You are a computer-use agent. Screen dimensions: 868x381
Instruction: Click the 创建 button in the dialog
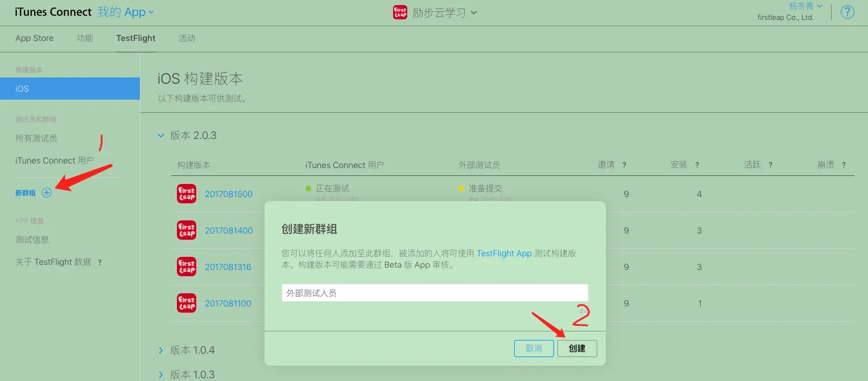coord(577,348)
